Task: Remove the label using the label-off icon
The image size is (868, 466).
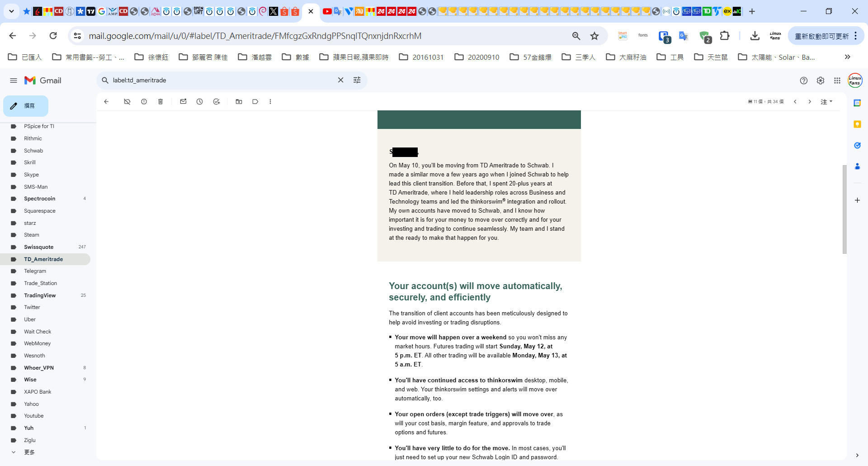Action: [127, 102]
